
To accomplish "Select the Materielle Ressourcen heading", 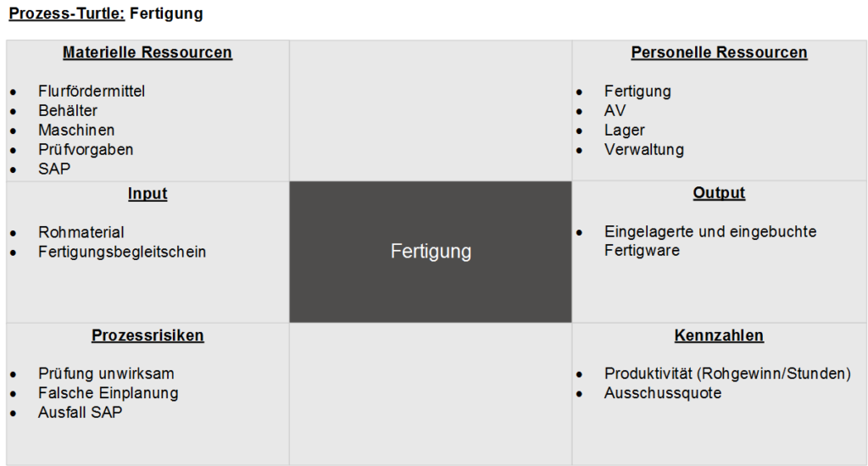I will tap(147, 53).
